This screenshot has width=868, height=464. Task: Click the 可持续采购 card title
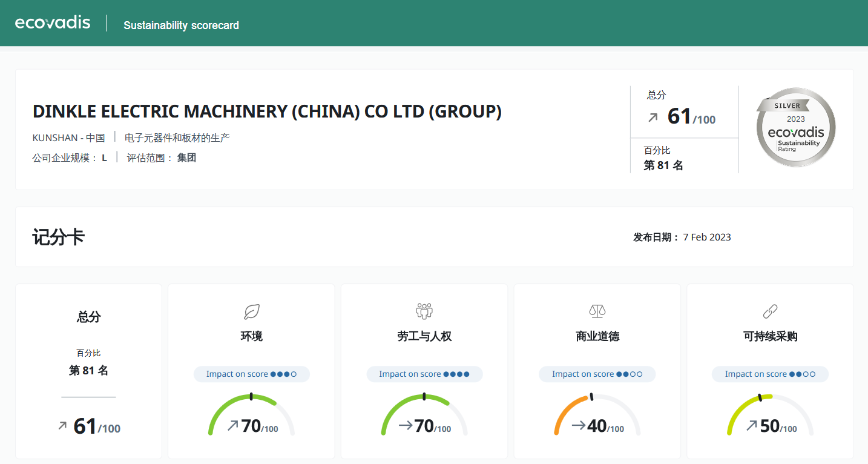coord(770,336)
